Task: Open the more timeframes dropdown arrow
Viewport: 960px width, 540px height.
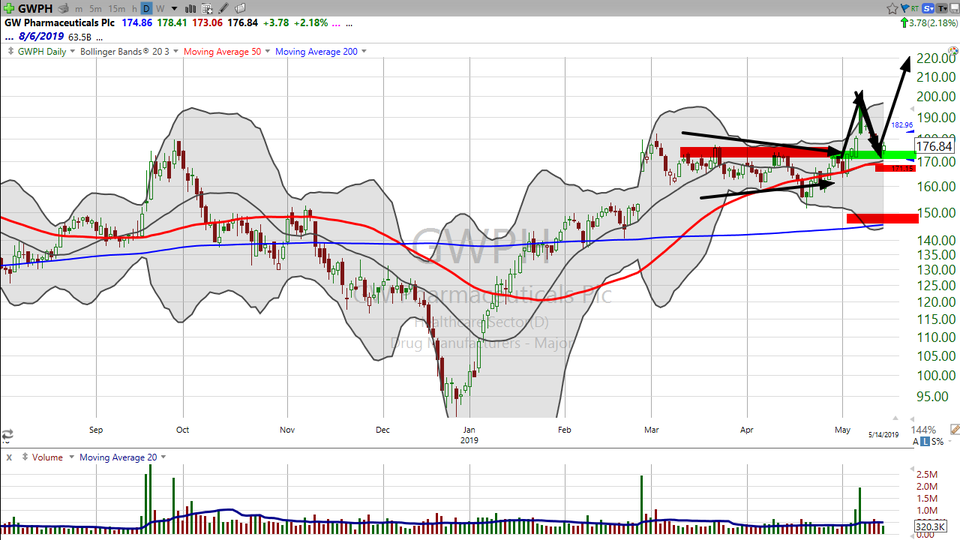Action: click(x=174, y=9)
